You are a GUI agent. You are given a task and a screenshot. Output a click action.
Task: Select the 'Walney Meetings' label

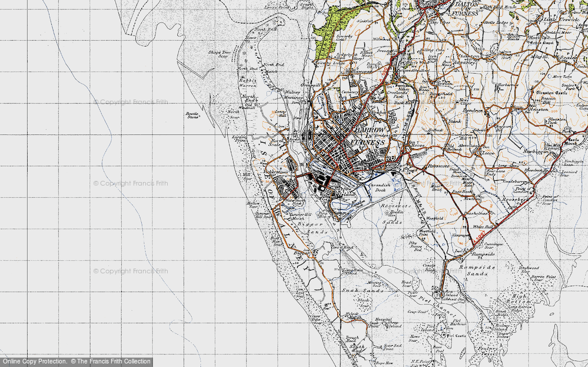click(x=293, y=94)
